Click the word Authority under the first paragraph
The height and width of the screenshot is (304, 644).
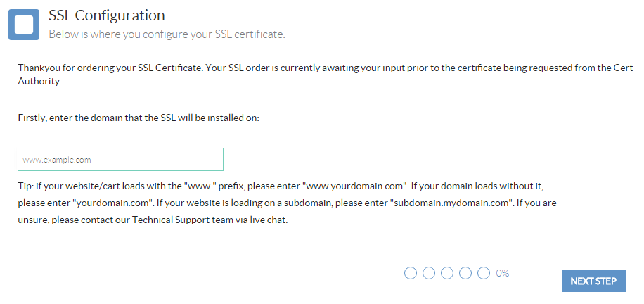(x=39, y=82)
